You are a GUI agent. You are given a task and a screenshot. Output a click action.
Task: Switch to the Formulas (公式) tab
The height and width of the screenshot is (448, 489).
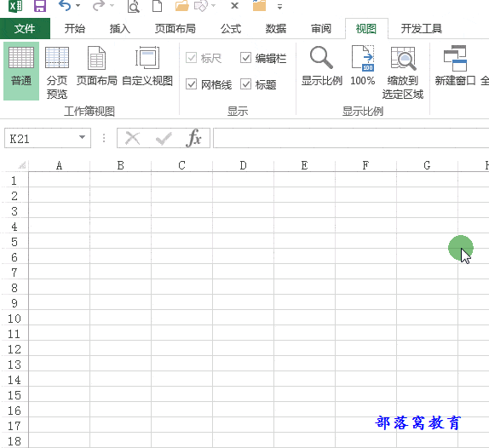[231, 29]
